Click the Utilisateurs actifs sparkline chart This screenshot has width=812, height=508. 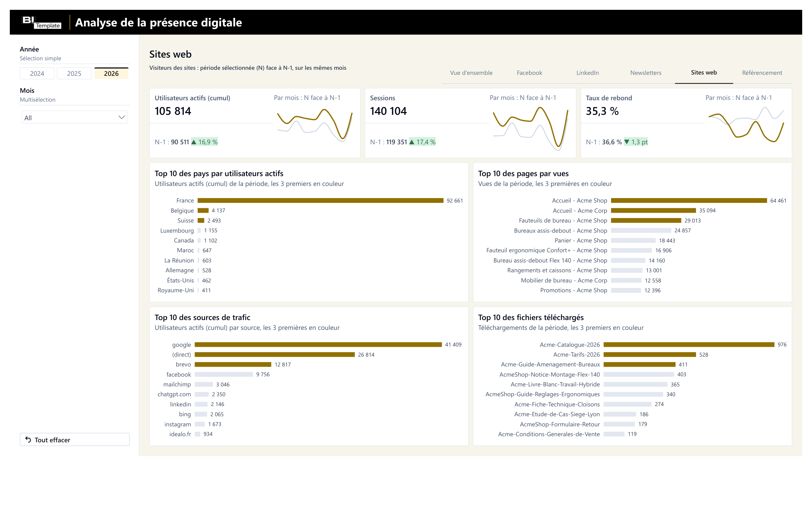315,125
